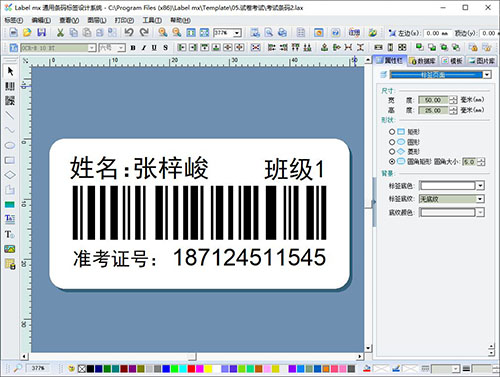Viewport: 500px width, 377px height.
Task: Click the left margin x 0.00 field
Action: click(x=437, y=33)
